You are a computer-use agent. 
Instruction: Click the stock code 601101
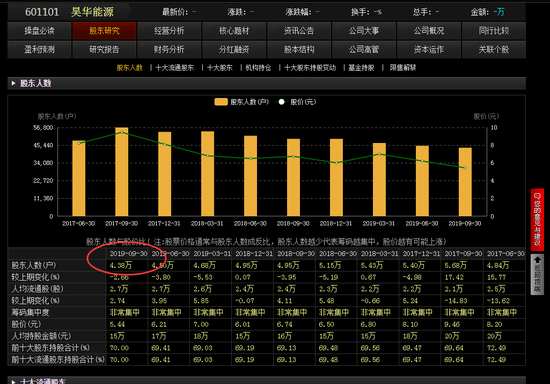(x=42, y=12)
